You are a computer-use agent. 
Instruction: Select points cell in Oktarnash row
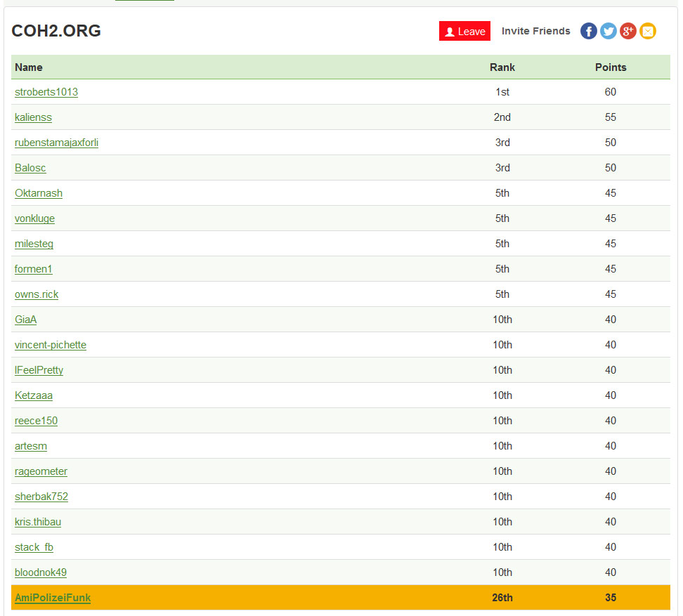pyautogui.click(x=610, y=193)
